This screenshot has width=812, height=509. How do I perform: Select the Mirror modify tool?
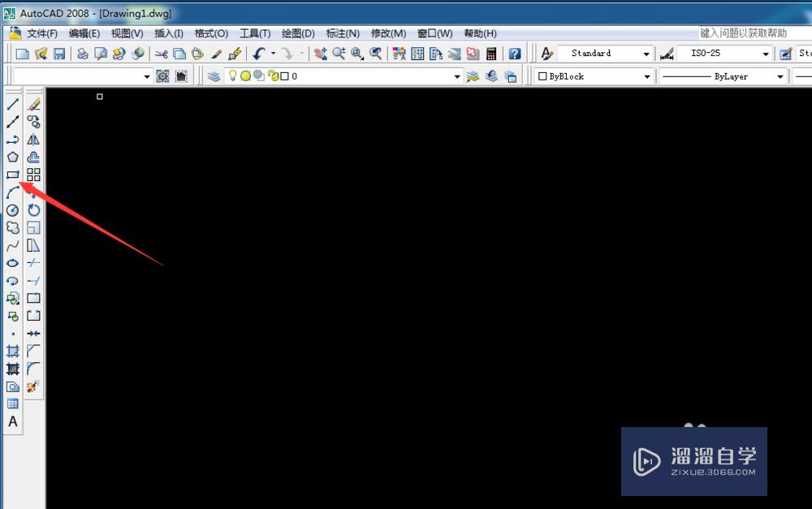coord(33,140)
